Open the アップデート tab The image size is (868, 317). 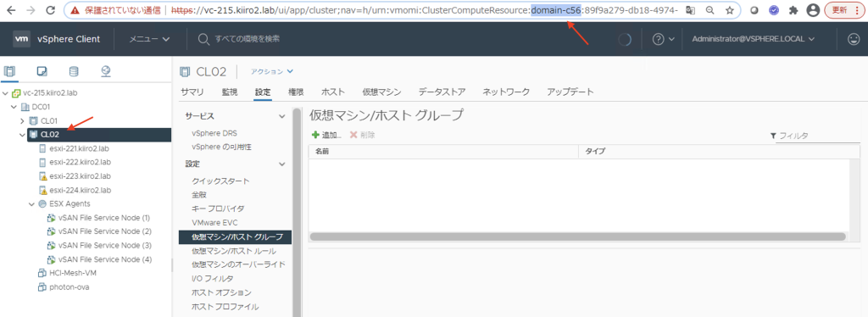tap(570, 92)
